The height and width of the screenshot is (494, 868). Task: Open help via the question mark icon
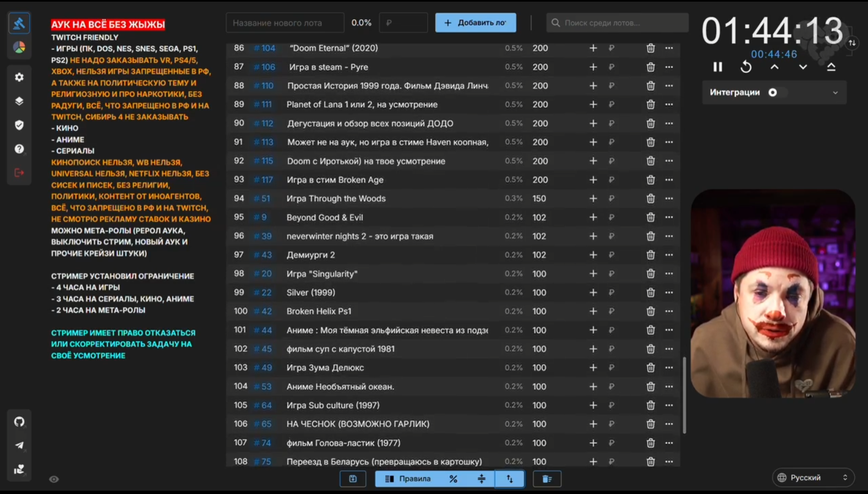(19, 149)
